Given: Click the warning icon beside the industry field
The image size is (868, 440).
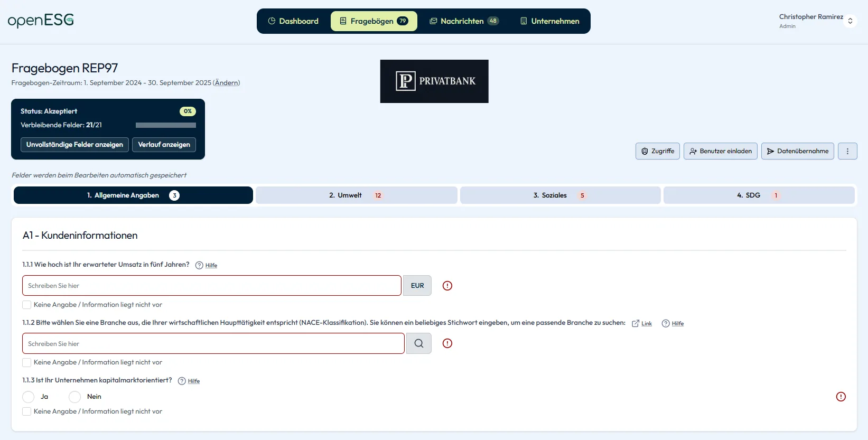Looking at the screenshot, I should pos(447,343).
